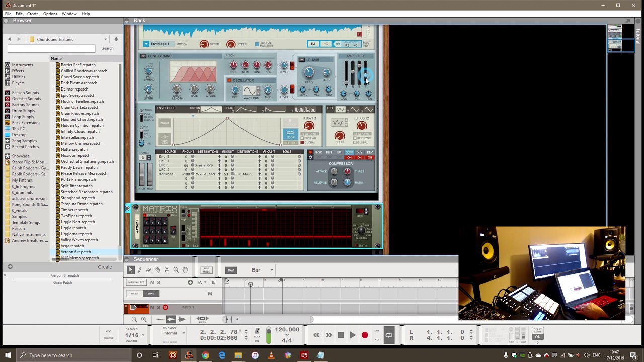The image size is (644, 362).
Task: Open the Window menu
Action: point(69,14)
